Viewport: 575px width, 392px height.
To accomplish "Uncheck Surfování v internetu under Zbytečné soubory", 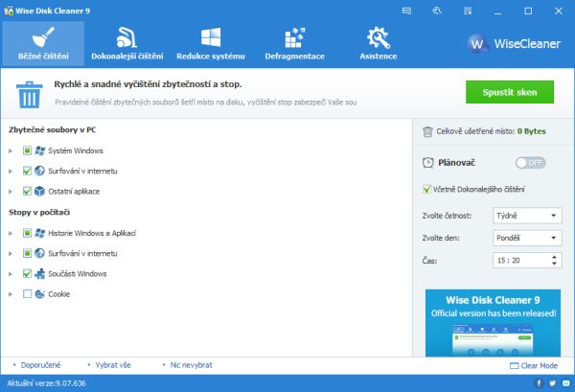I will pyautogui.click(x=27, y=171).
